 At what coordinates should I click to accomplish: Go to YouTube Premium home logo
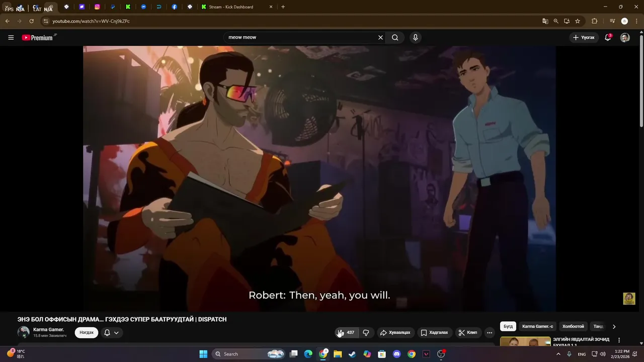(x=39, y=37)
